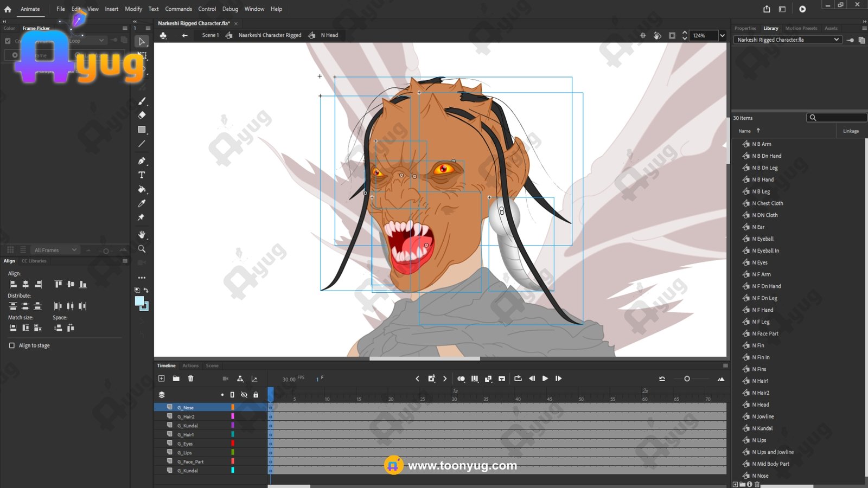Enable the Align to stage checkbox
The image size is (868, 488).
pos(11,345)
